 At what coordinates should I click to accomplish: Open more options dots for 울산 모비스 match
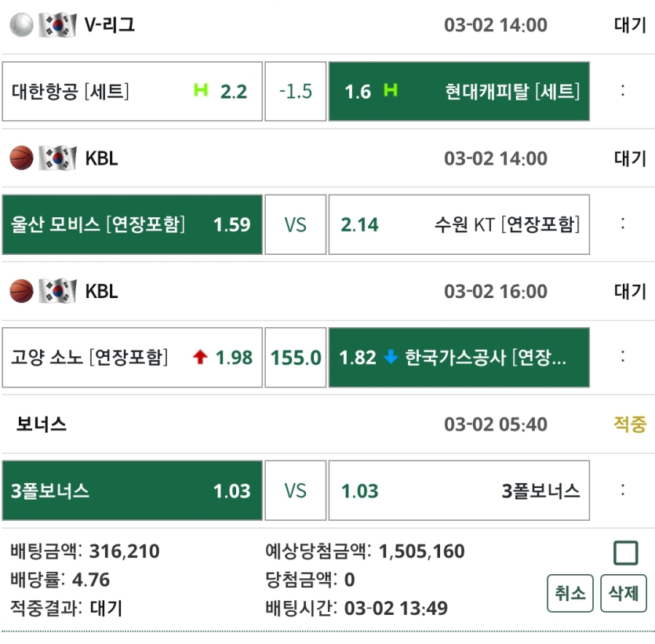pyautogui.click(x=623, y=224)
